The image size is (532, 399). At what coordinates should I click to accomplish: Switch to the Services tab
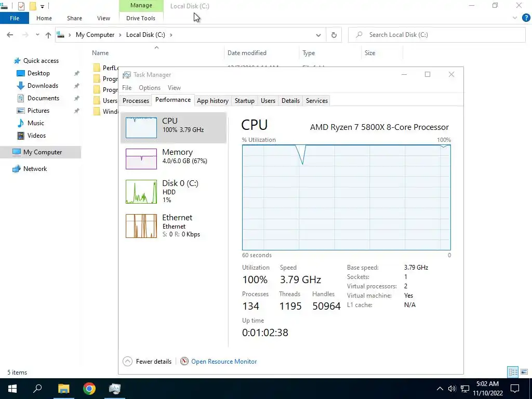point(316,101)
